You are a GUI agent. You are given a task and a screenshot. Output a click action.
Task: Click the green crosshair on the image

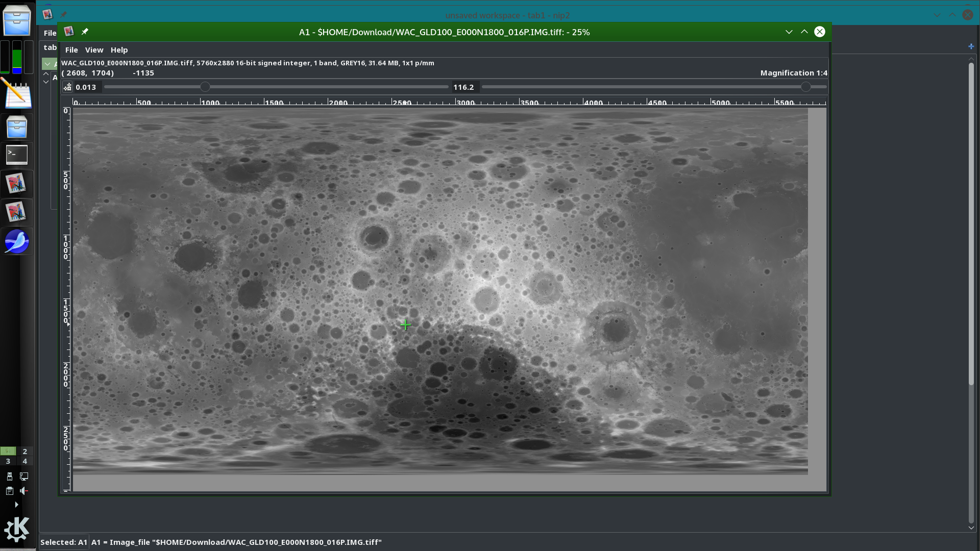point(406,324)
